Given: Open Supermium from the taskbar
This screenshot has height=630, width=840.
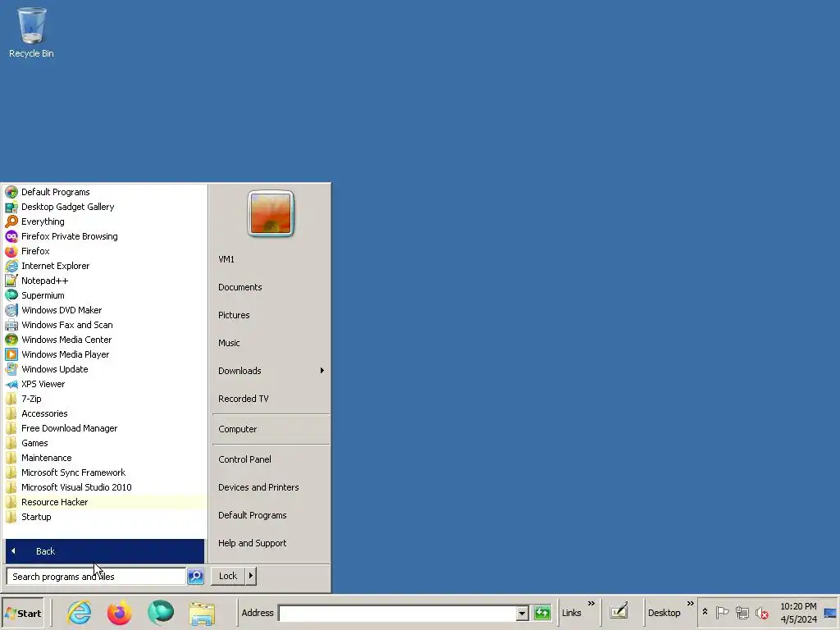Looking at the screenshot, I should [161, 613].
